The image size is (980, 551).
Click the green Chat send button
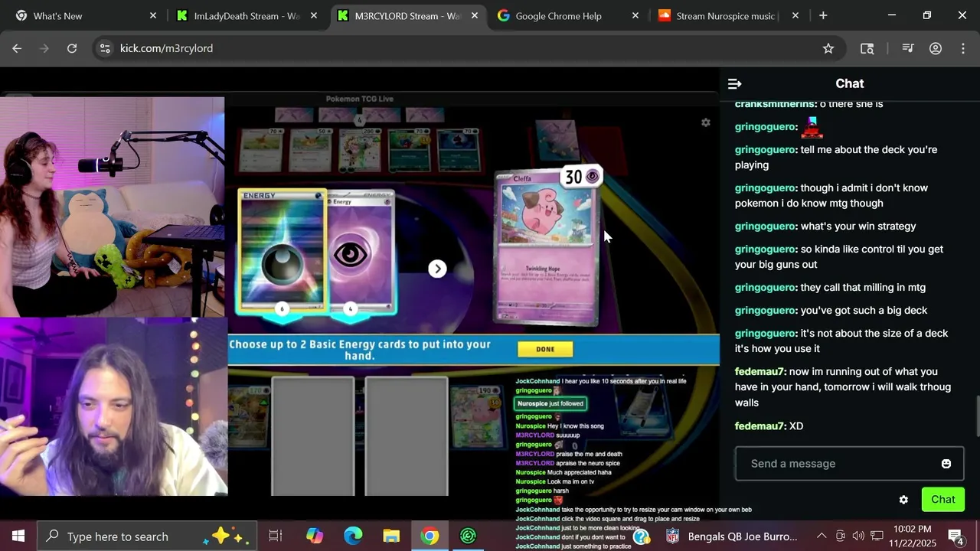tap(942, 500)
